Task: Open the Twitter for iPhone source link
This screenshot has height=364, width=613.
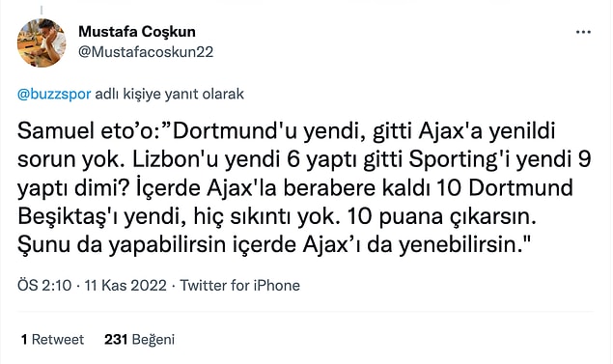Action: [x=239, y=286]
